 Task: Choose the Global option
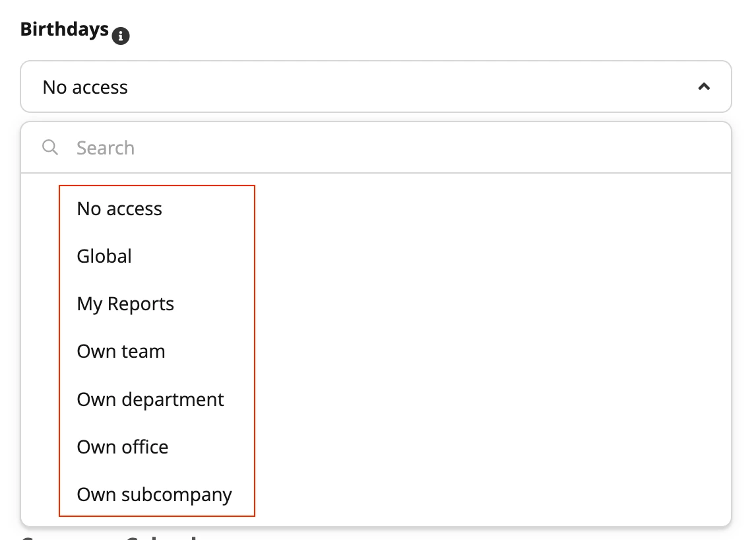click(x=104, y=256)
